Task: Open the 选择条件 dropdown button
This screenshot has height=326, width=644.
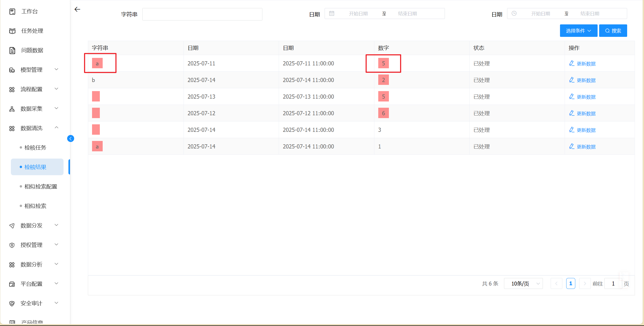Action: (x=578, y=31)
